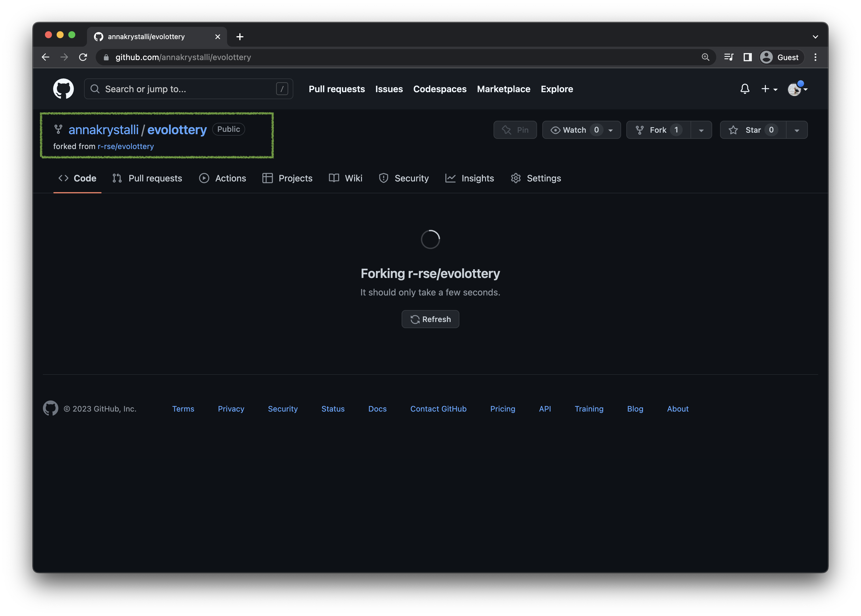Viewport: 861px width, 616px height.
Task: Open Marketplace in top navigation
Action: (503, 89)
